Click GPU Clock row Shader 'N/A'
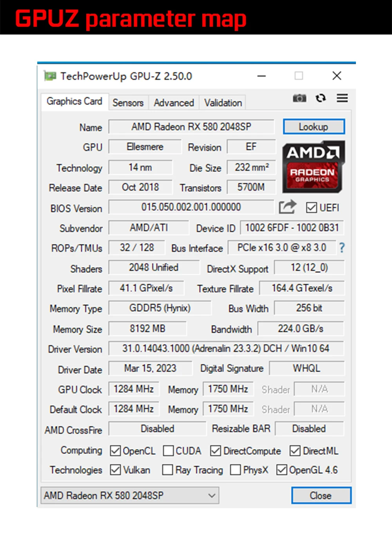Viewport: 392px width, 536px height. click(x=319, y=389)
